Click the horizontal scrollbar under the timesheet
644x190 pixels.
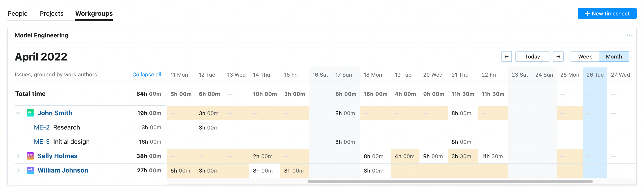(x=450, y=181)
